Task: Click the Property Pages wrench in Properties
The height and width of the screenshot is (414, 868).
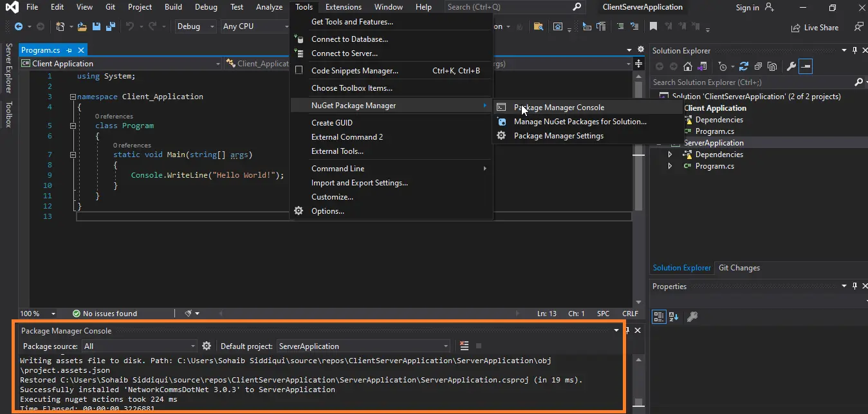Action: [x=692, y=316]
